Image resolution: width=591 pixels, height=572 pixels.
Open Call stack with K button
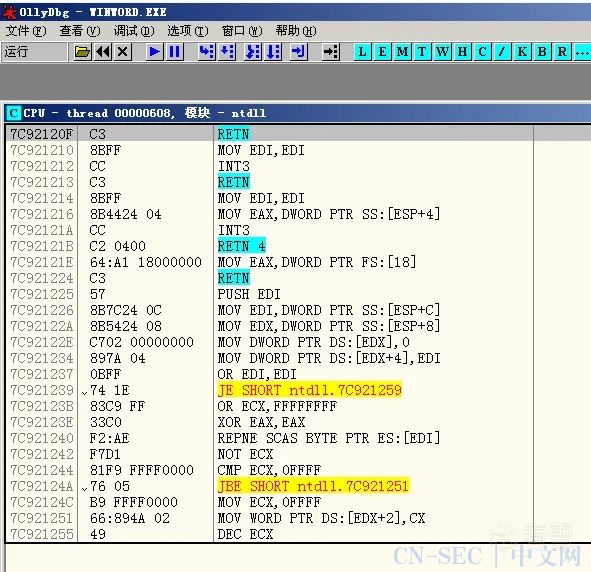(522, 52)
